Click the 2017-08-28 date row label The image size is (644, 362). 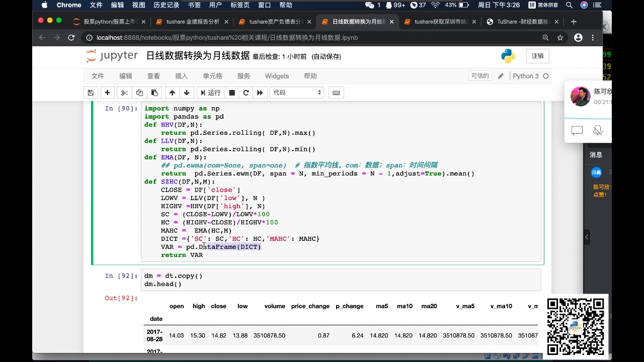coord(154,335)
